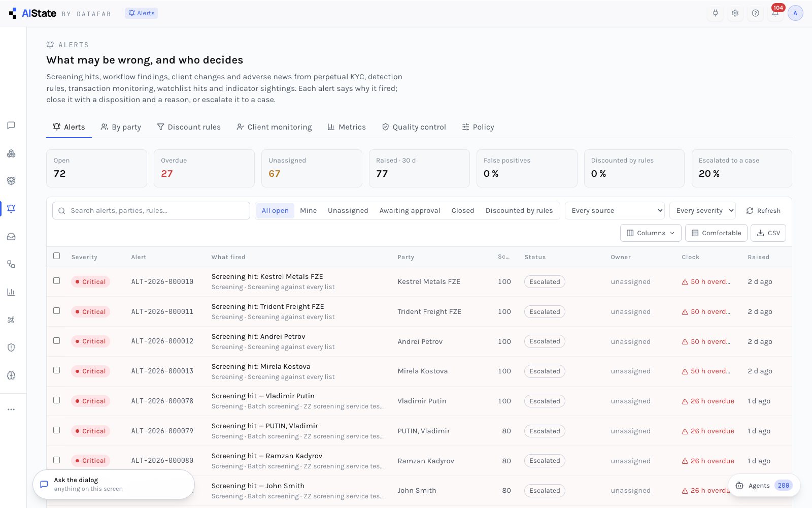The height and width of the screenshot is (508, 812).
Task: Open the Agents 200 button
Action: tap(764, 486)
